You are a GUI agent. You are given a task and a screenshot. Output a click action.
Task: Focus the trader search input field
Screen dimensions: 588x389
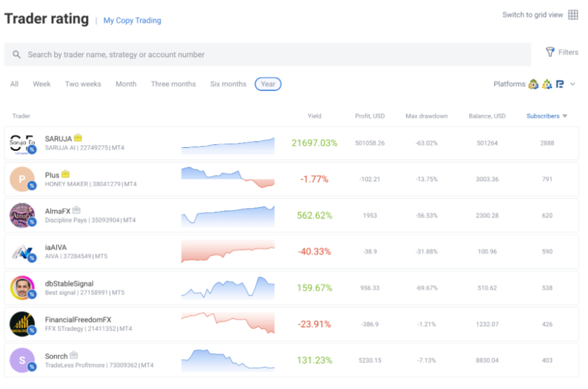click(x=267, y=54)
